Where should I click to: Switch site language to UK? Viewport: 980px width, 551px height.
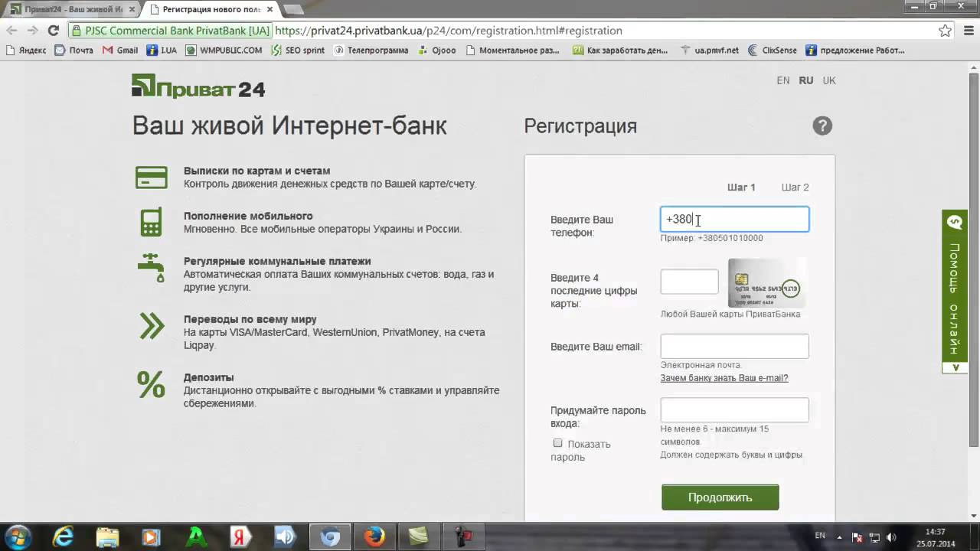(829, 80)
